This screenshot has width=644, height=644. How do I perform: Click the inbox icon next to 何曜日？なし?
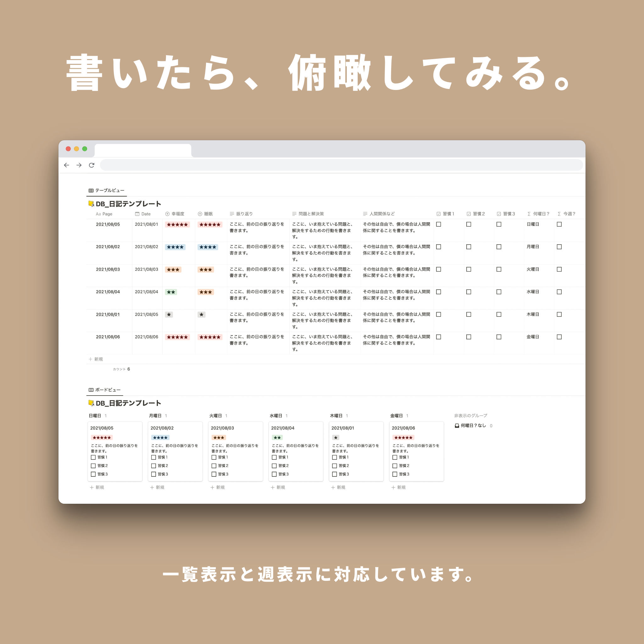pyautogui.click(x=457, y=426)
